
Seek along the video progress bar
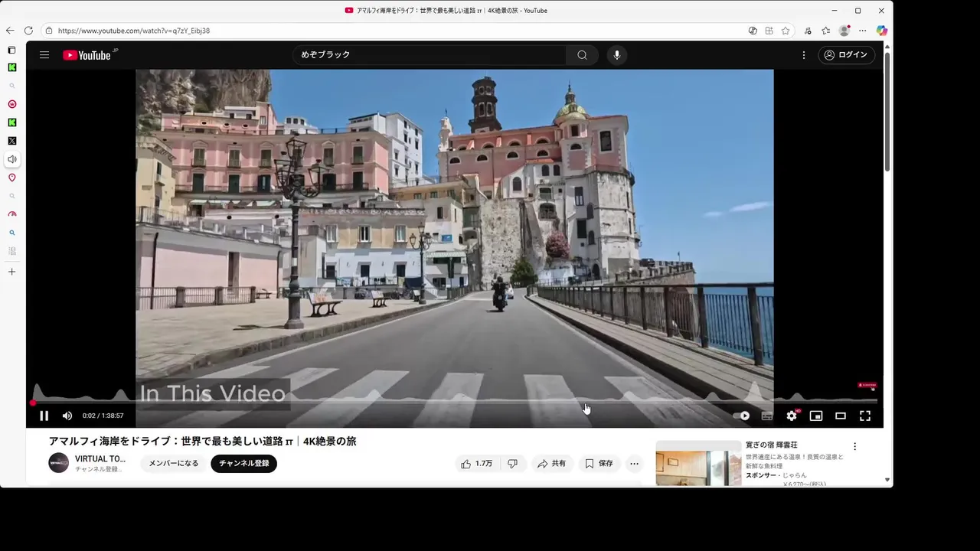[455, 401]
